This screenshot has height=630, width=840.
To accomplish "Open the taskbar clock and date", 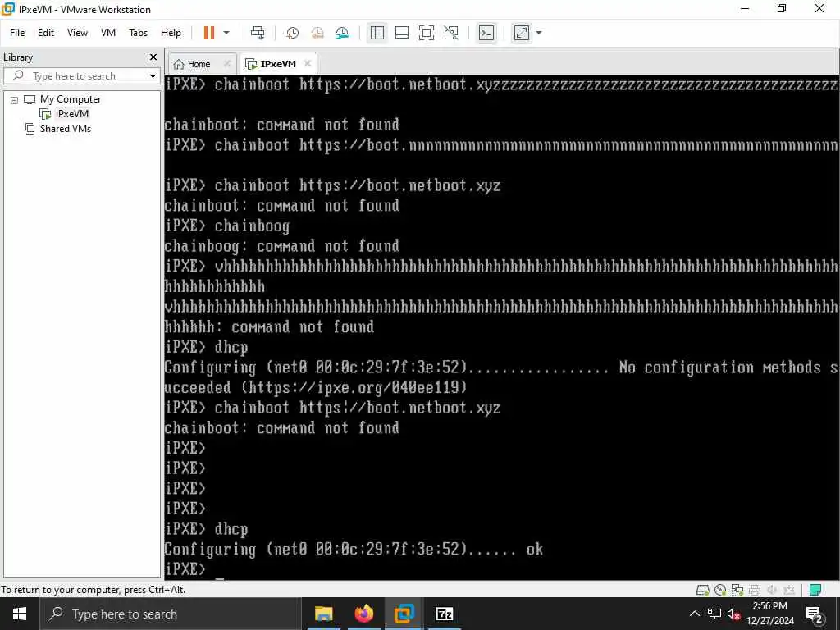I will click(769, 614).
